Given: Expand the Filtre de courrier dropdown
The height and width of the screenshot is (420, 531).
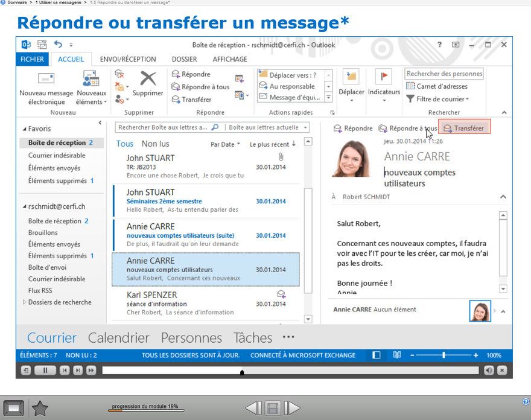Looking at the screenshot, I should (437, 99).
